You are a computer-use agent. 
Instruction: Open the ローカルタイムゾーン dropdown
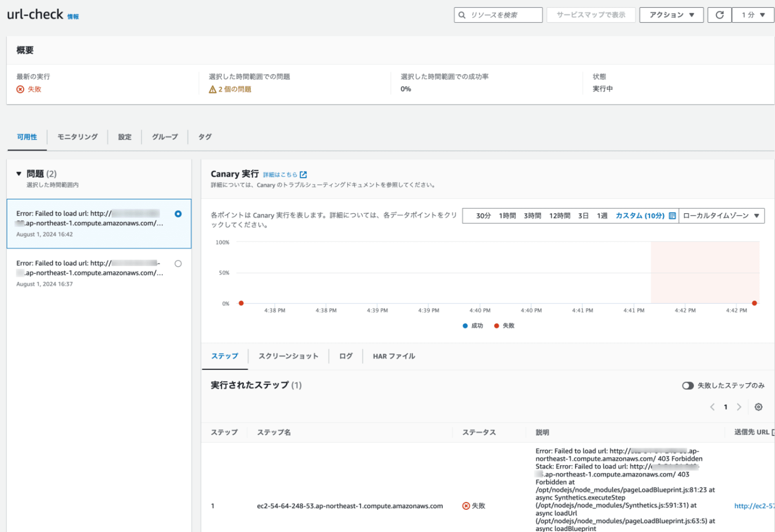point(722,216)
